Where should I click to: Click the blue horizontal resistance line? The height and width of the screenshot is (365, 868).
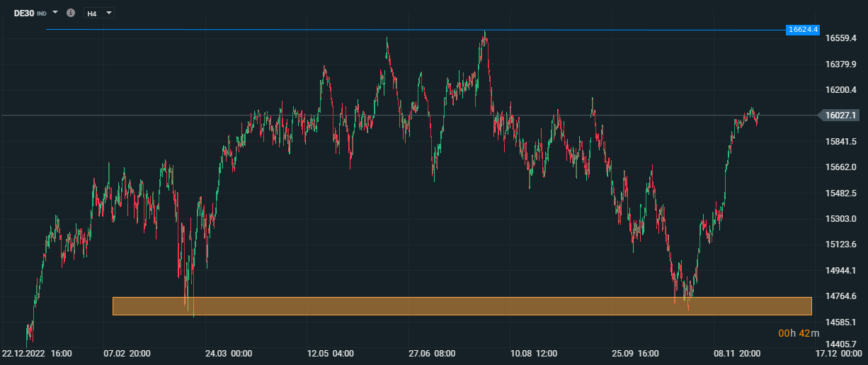[x=416, y=30]
